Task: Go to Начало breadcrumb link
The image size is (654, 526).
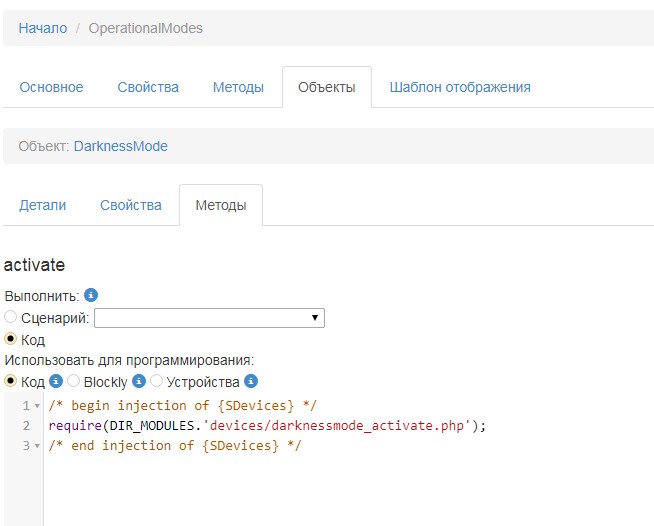Action: coord(43,28)
